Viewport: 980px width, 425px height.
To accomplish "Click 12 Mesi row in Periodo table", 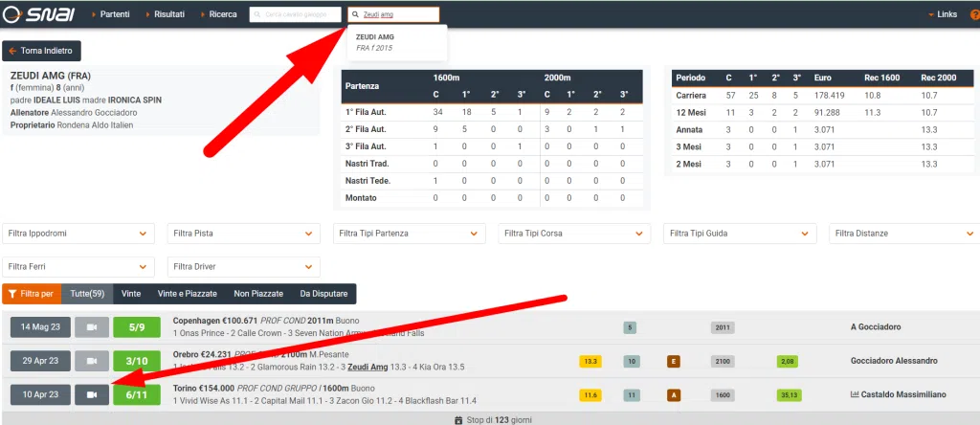I will pyautogui.click(x=822, y=113).
